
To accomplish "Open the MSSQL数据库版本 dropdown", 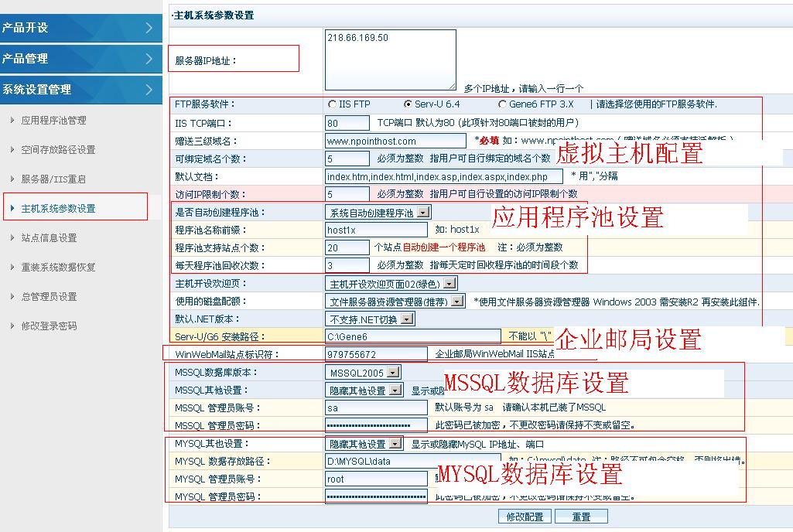I will click(393, 373).
